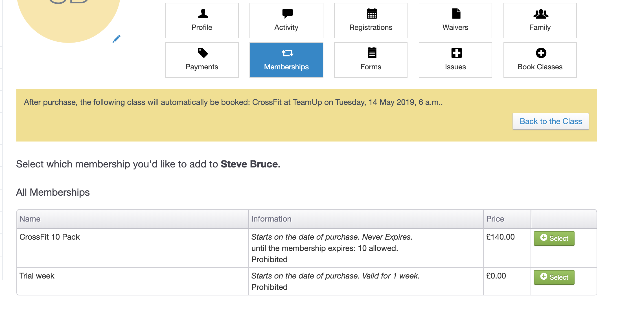Screen dimensions: 644x327
Task: Open the Waivers document tab
Action: [x=455, y=21]
